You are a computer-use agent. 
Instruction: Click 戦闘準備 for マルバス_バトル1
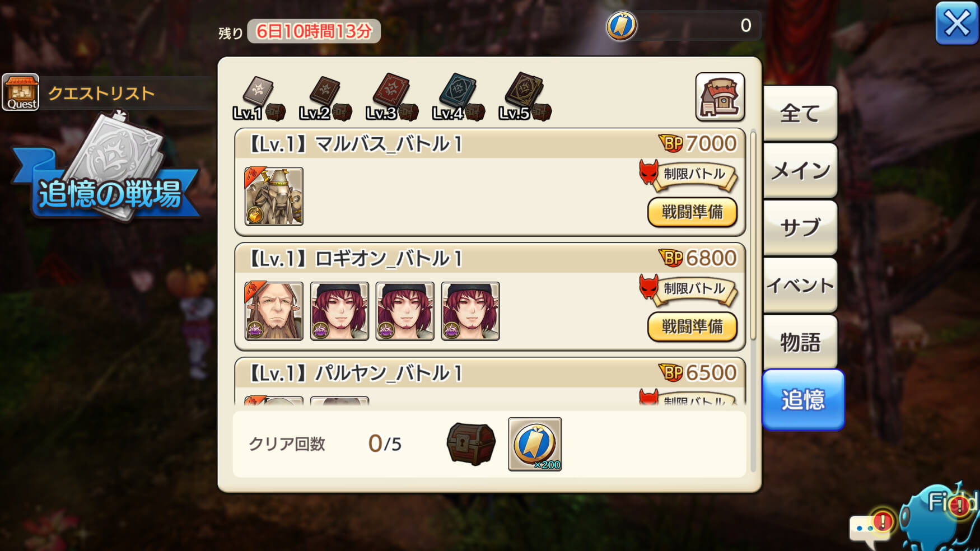[692, 212]
